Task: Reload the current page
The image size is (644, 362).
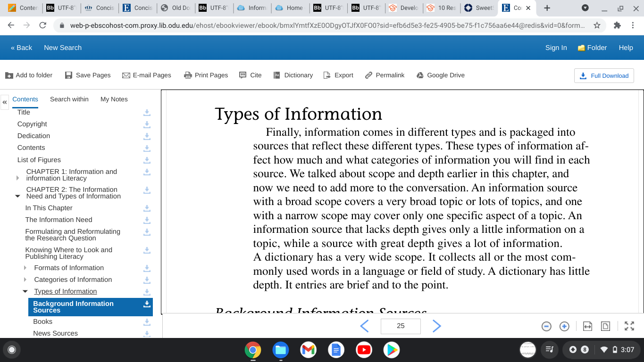Action: coord(43,25)
